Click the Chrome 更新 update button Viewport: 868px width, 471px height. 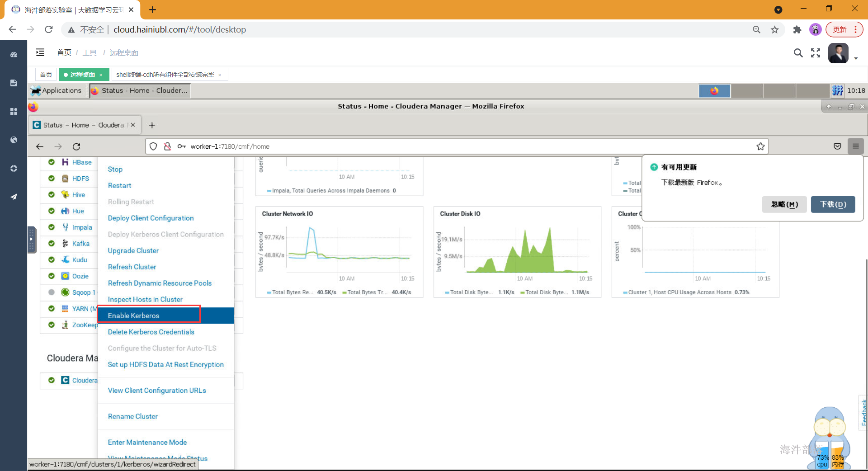(x=844, y=29)
